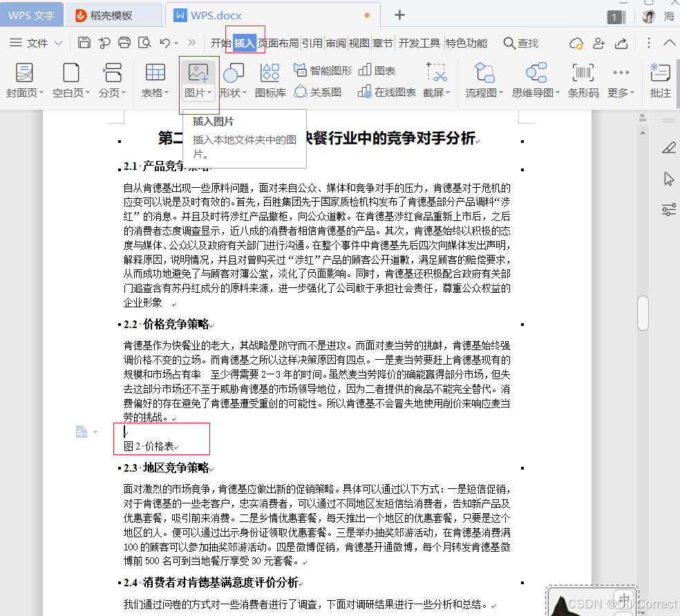Click heading 2.4 消费者对肯德基满意度评价分析
Screen dimensions: 680x616
[211, 583]
